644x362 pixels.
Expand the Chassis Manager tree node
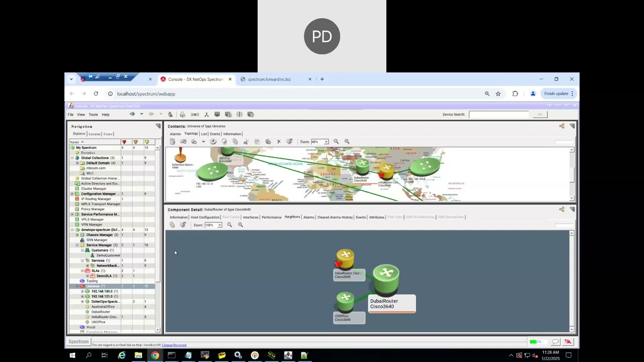click(x=77, y=235)
